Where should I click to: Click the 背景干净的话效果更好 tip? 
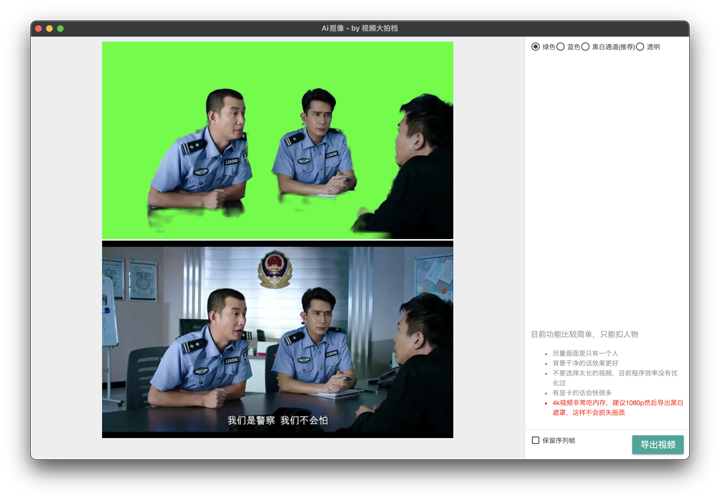[x=585, y=363]
